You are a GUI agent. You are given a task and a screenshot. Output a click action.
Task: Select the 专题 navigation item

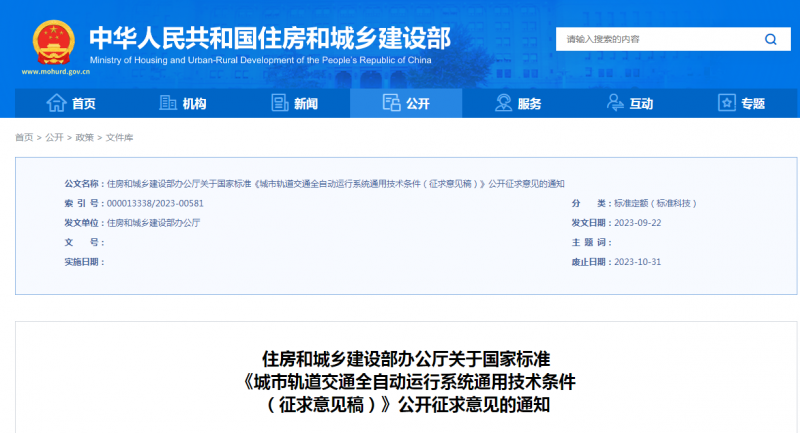click(753, 104)
